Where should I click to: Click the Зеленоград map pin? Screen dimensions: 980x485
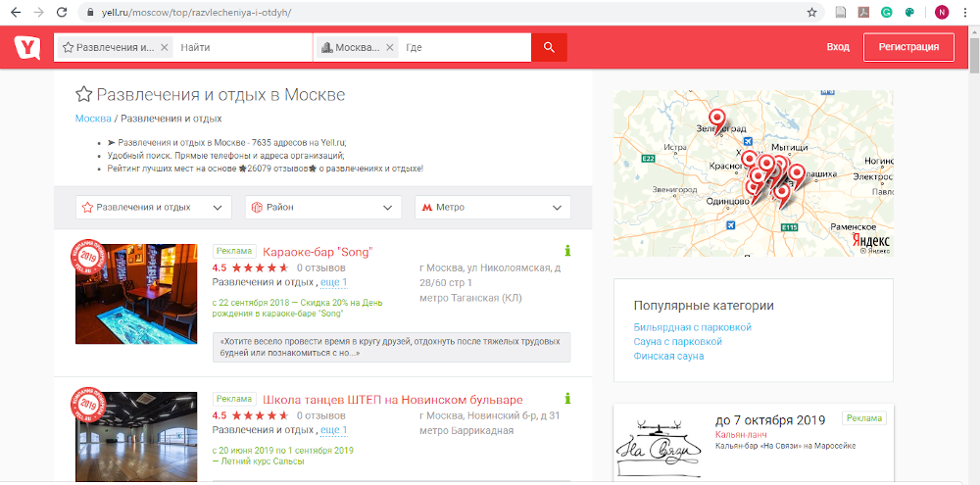point(718,119)
